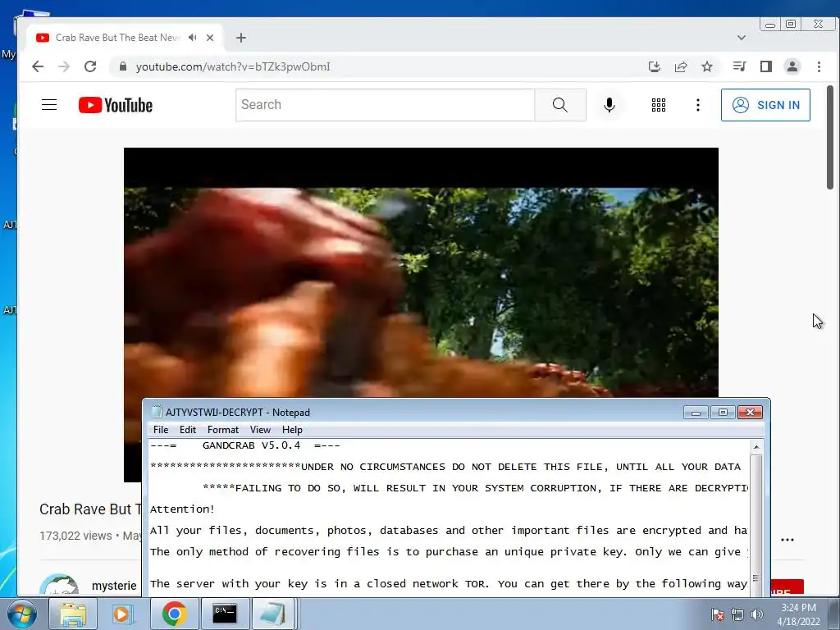This screenshot has height=630, width=840.
Task: Install YouTube app via address bar icon
Action: (654, 66)
